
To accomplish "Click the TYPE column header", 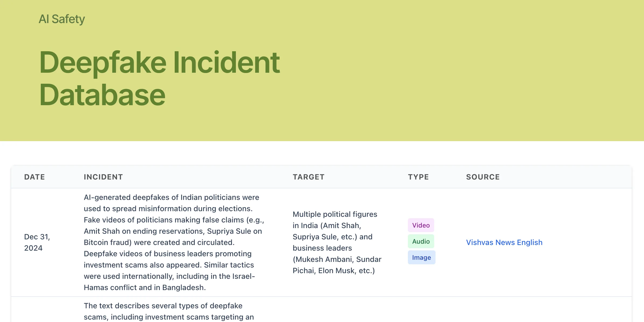I will [x=418, y=177].
